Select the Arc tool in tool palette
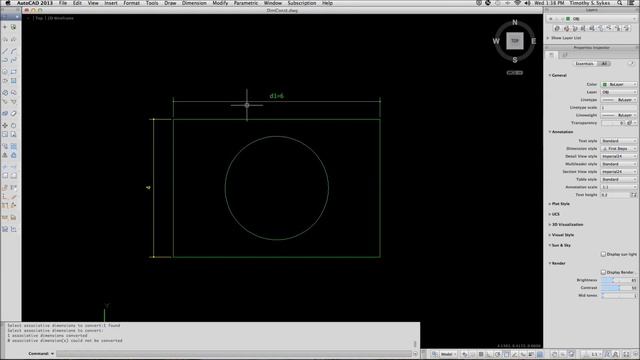 click(13, 51)
